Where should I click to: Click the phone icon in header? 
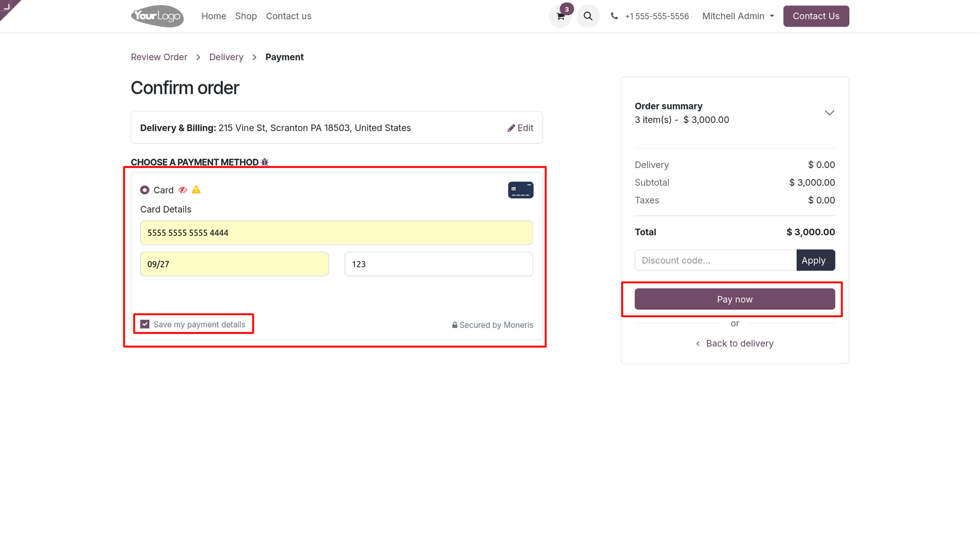click(615, 16)
